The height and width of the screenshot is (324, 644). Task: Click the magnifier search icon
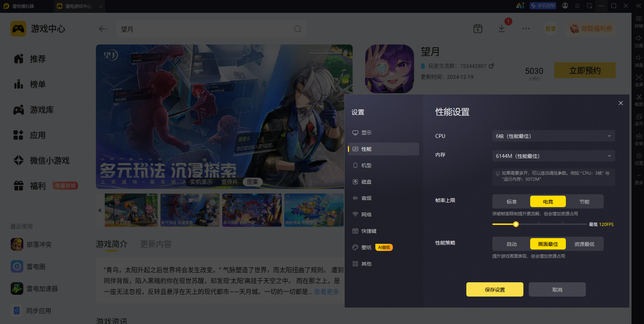click(x=298, y=29)
